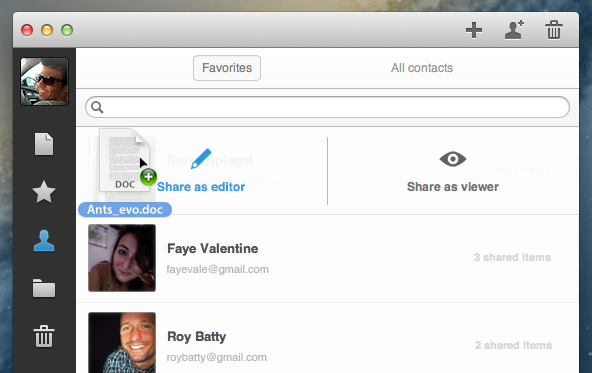Select the Roy Batty contact name
This screenshot has height=373, width=592.
tap(196, 336)
